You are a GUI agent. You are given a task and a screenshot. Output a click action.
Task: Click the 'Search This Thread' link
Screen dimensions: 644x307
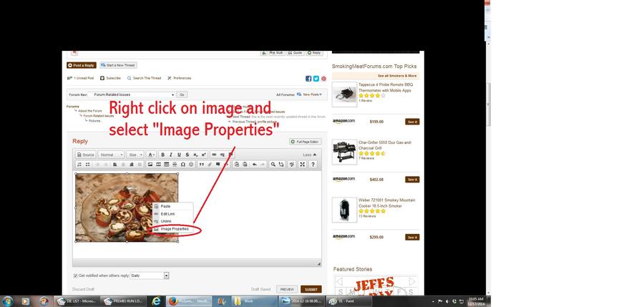[x=144, y=78]
